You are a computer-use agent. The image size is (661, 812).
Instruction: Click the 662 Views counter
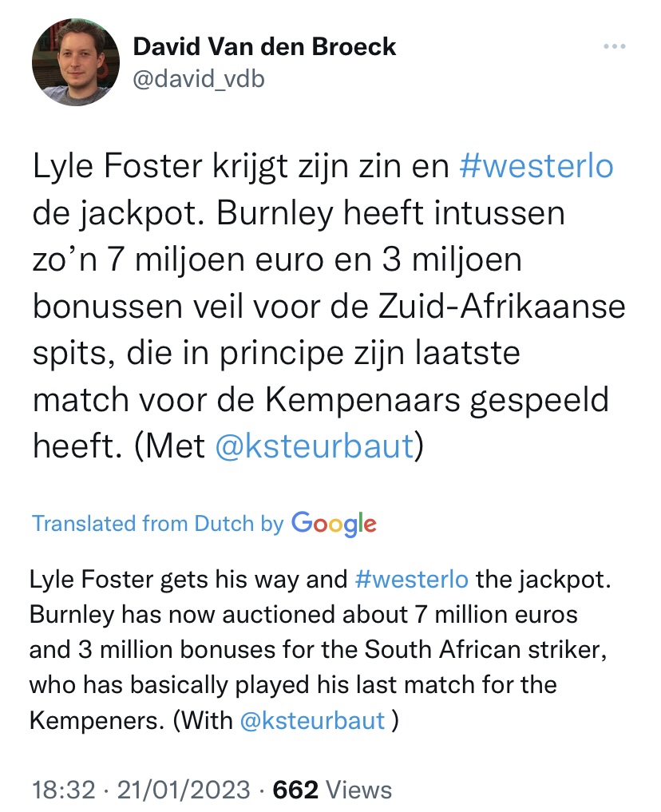332,790
